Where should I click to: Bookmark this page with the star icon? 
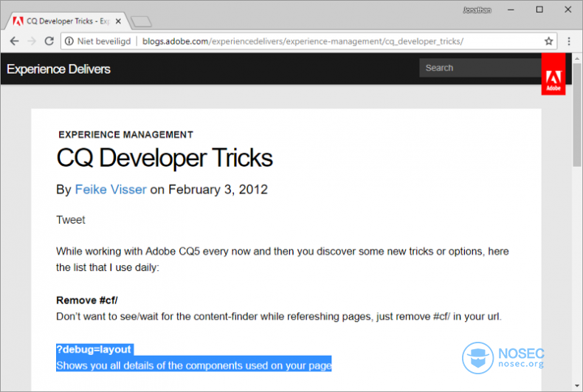[548, 41]
